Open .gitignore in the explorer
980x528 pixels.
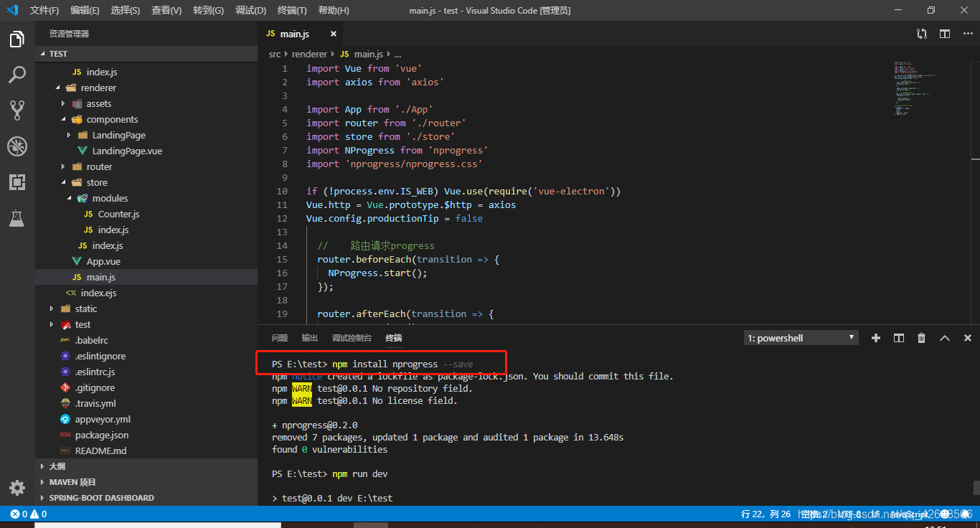pyautogui.click(x=146, y=387)
